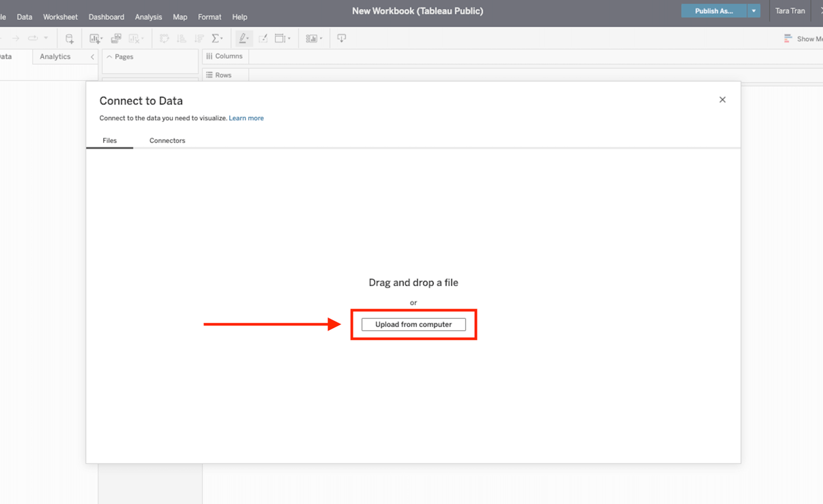Open the Fit view dropdown arrow
Viewport: 823px width, 504px height.
[x=289, y=39]
